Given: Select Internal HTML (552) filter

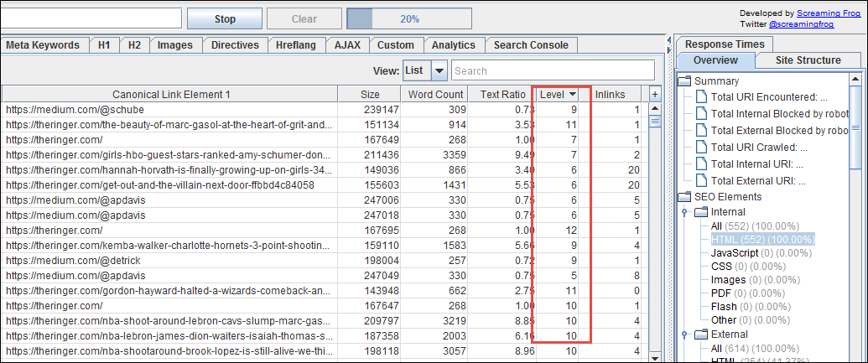Looking at the screenshot, I should click(x=763, y=240).
